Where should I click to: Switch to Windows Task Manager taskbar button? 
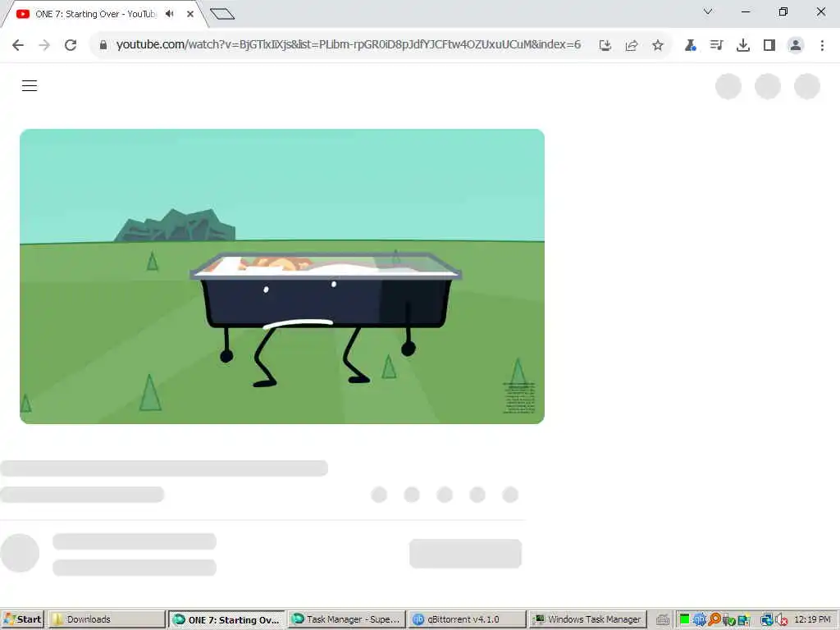pyautogui.click(x=587, y=619)
